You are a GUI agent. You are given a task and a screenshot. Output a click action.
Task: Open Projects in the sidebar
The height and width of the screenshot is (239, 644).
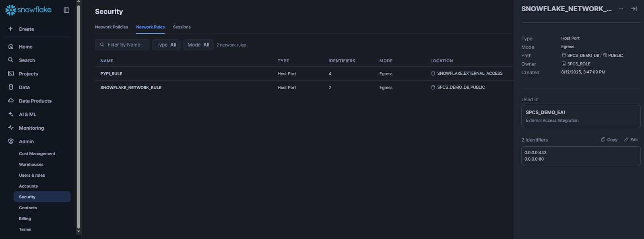tap(28, 74)
